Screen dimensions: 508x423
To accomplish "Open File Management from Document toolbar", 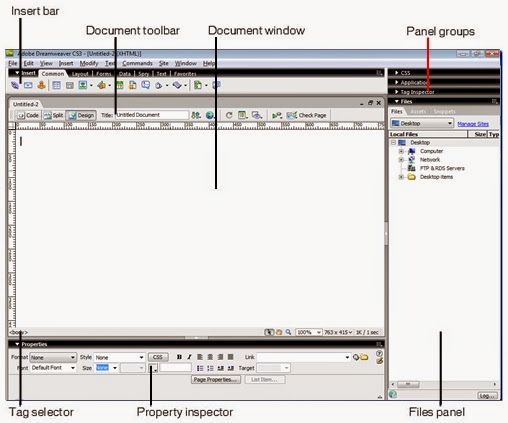I will (196, 115).
